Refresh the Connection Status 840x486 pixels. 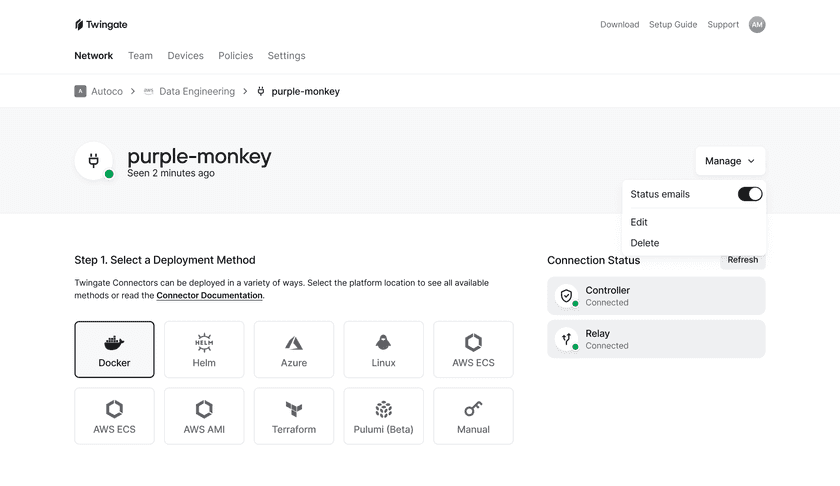coord(742,260)
